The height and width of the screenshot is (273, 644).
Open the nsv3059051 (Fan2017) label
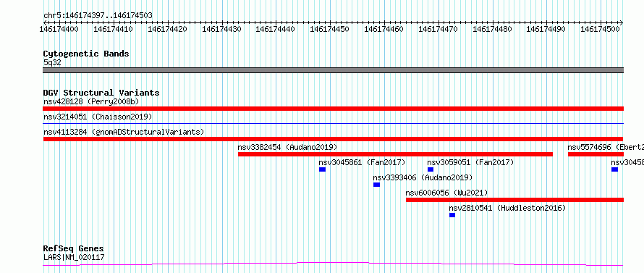(x=470, y=162)
